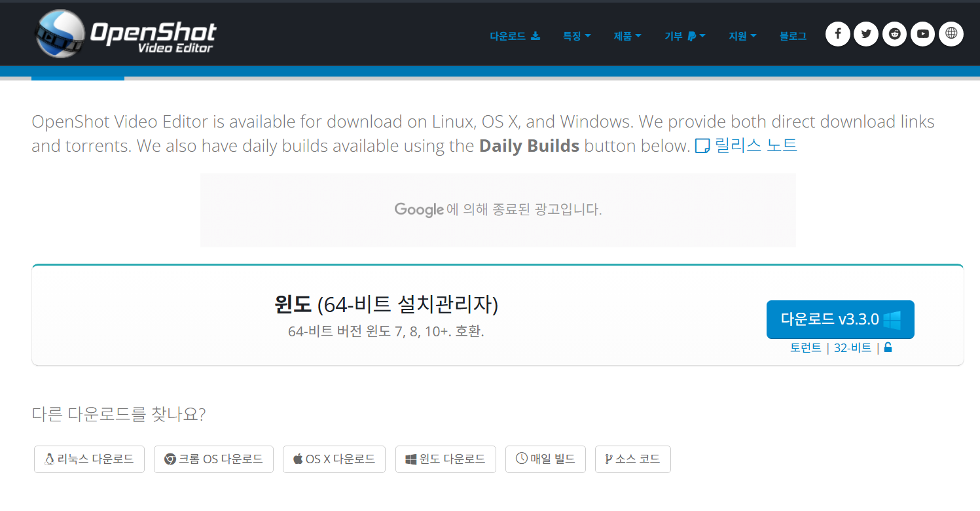Click the OS X 다운로드 button

click(x=334, y=459)
